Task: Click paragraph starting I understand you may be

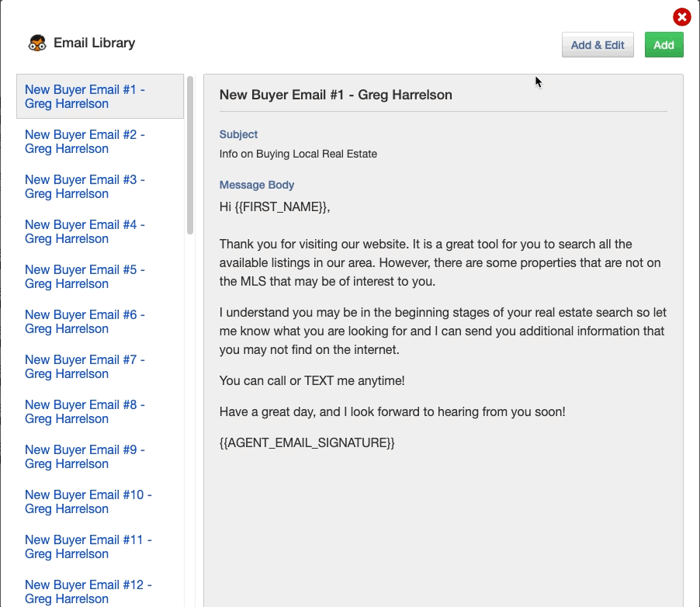Action: point(443,331)
